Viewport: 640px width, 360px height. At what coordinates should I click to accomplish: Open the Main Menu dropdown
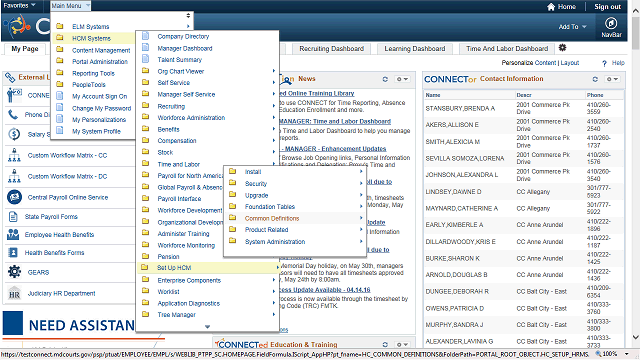tap(71, 6)
